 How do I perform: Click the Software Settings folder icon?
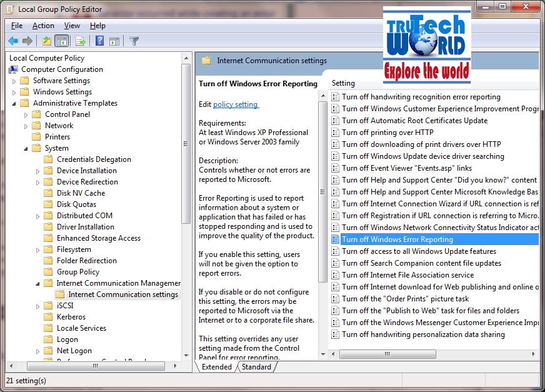coord(24,81)
